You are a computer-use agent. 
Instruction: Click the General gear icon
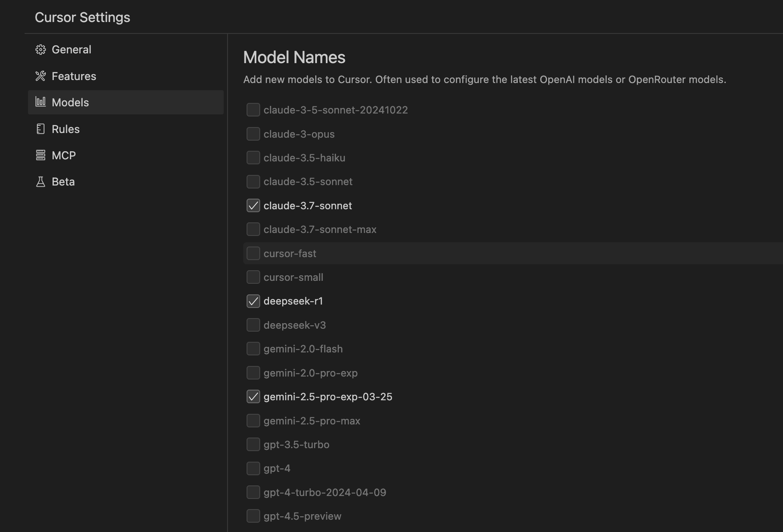41,50
